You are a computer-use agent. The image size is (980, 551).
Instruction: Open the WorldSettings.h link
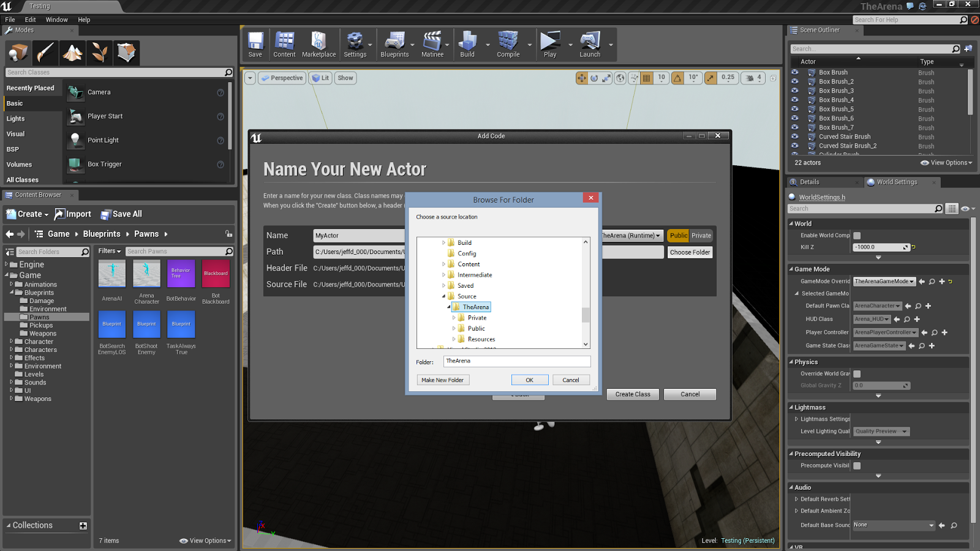[822, 197]
